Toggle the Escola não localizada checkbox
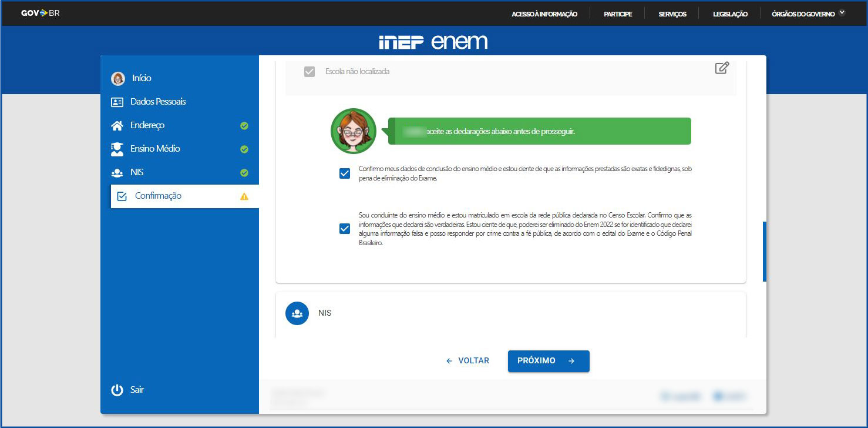The image size is (868, 428). pos(309,72)
